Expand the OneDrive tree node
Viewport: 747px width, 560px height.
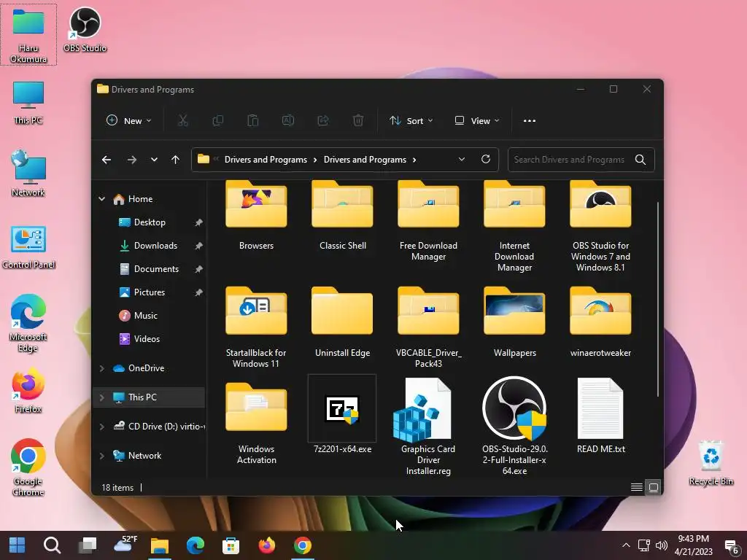click(x=101, y=367)
